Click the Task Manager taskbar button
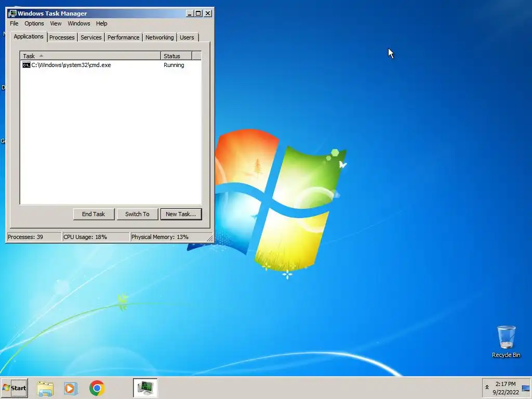532x399 pixels. (x=145, y=388)
